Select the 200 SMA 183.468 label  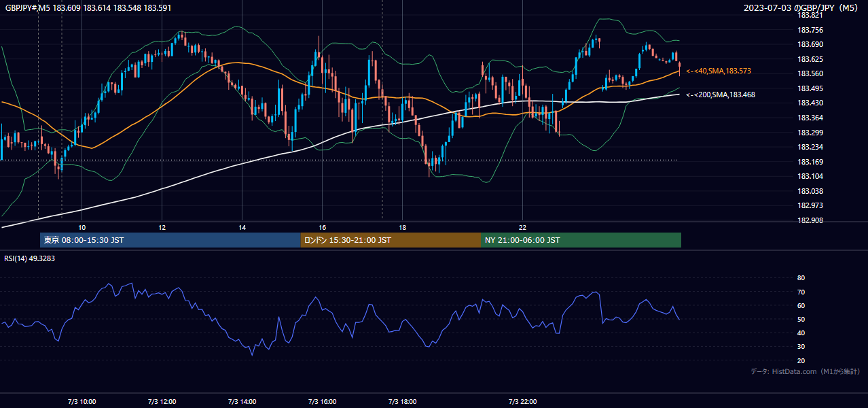click(x=721, y=95)
